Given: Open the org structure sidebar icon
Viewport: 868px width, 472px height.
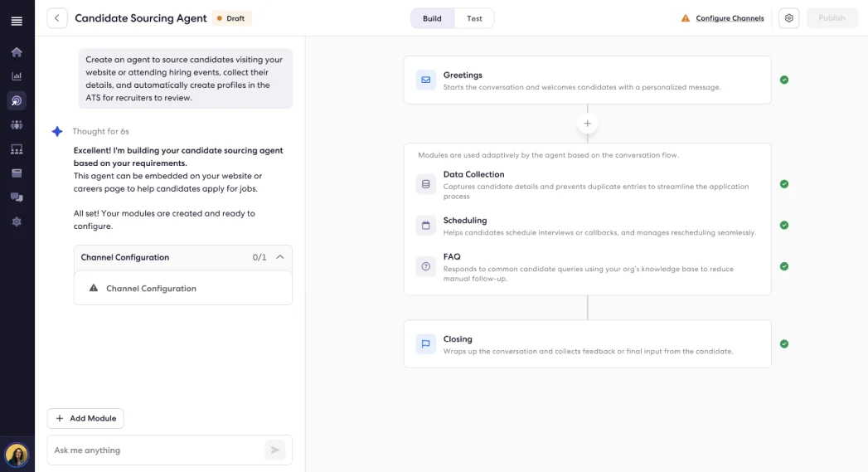Looking at the screenshot, I should point(17,149).
